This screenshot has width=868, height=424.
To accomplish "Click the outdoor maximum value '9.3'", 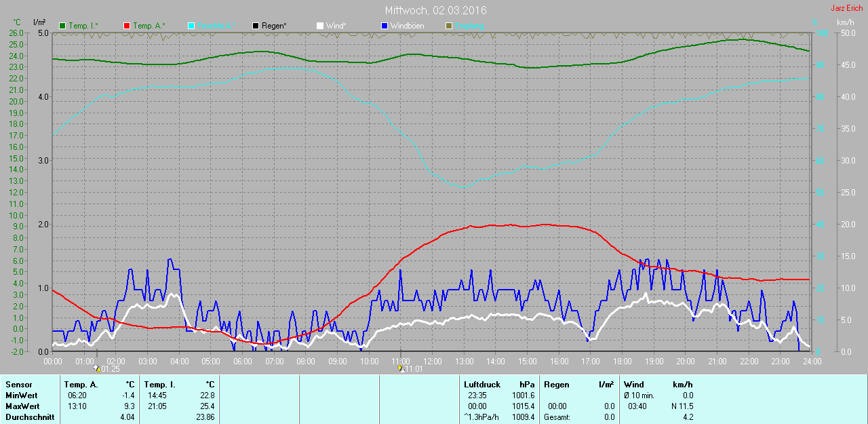I will [x=130, y=406].
